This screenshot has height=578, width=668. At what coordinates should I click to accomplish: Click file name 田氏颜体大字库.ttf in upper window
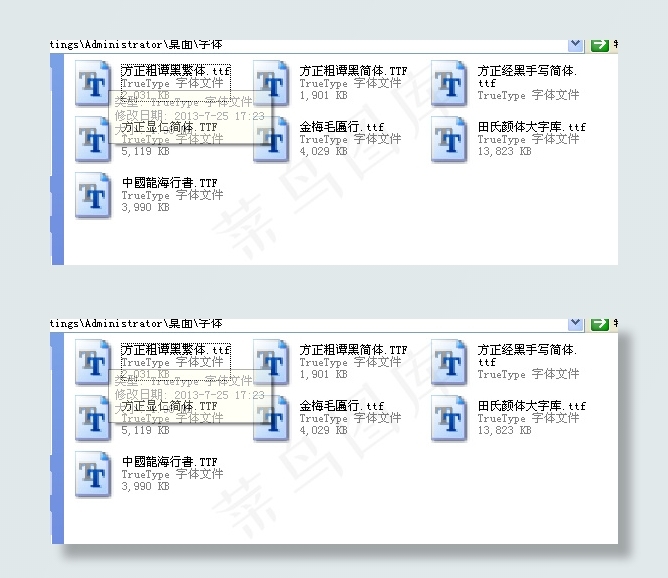(x=532, y=127)
